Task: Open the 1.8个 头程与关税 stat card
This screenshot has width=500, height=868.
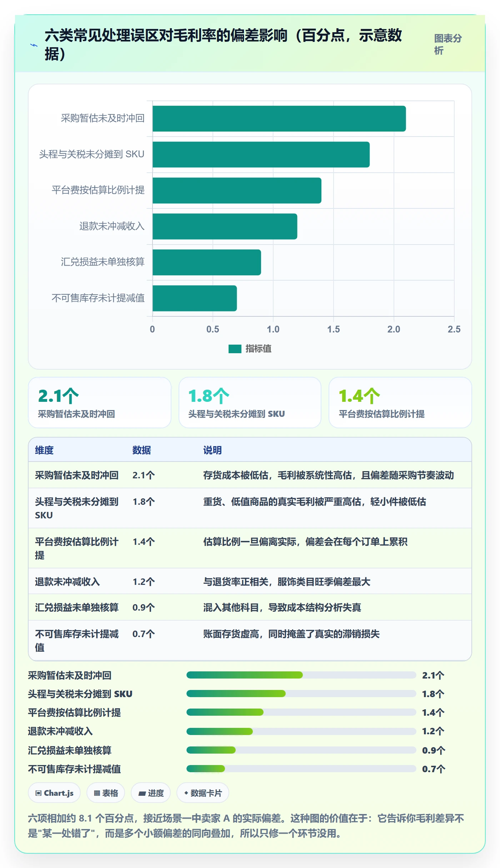Action: [250, 403]
